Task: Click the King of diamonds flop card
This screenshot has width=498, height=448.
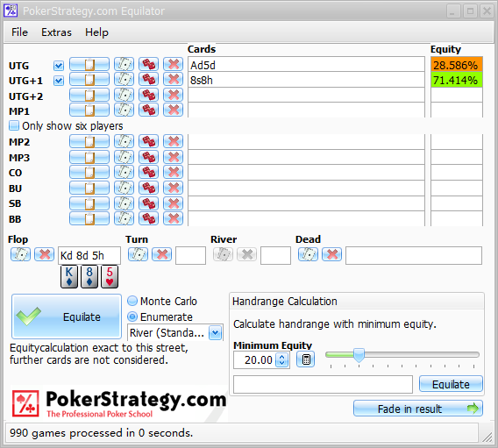Action: (x=69, y=276)
